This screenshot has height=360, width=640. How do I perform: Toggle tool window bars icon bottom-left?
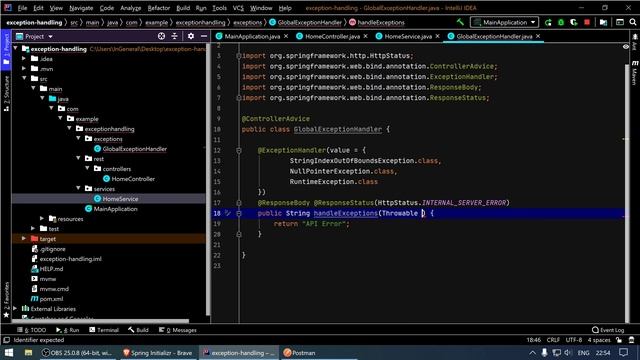(x=6, y=340)
